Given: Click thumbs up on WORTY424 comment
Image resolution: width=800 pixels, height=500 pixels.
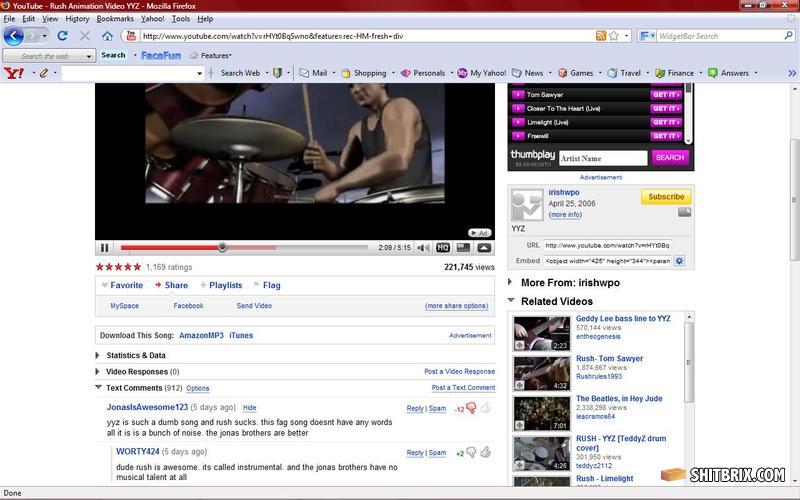Looking at the screenshot, I should coord(485,452).
